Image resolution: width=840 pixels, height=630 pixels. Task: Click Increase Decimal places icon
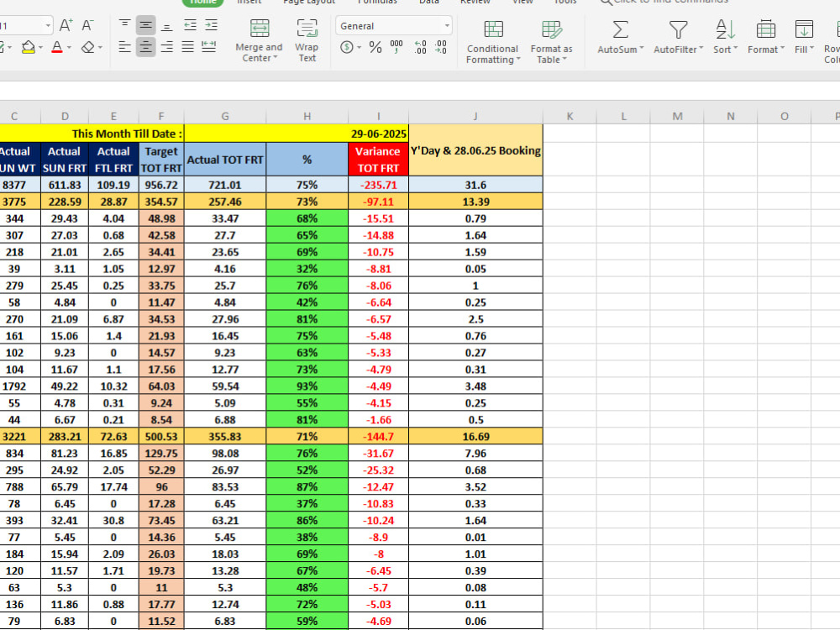(x=420, y=47)
